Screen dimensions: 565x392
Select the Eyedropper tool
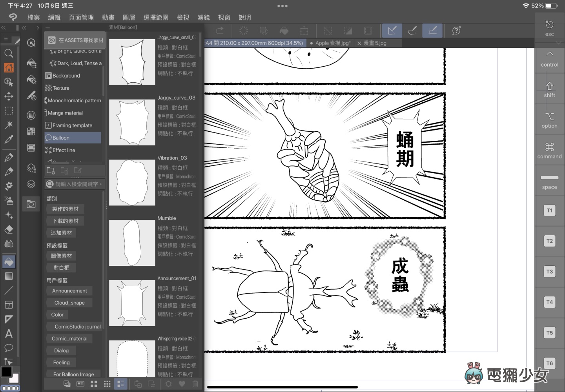pos(9,139)
